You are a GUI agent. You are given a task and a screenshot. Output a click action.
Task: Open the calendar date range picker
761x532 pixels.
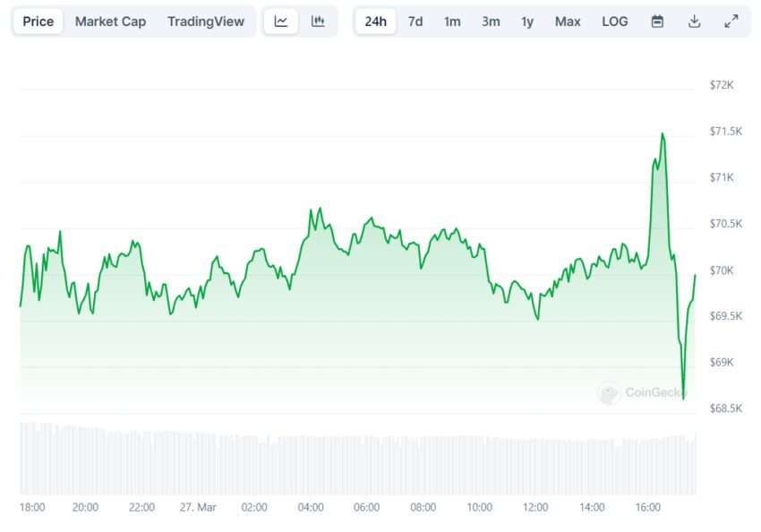pyautogui.click(x=657, y=21)
